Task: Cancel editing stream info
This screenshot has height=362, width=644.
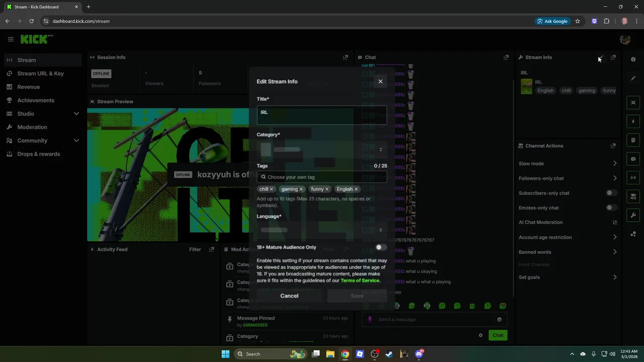Action: pos(289,296)
